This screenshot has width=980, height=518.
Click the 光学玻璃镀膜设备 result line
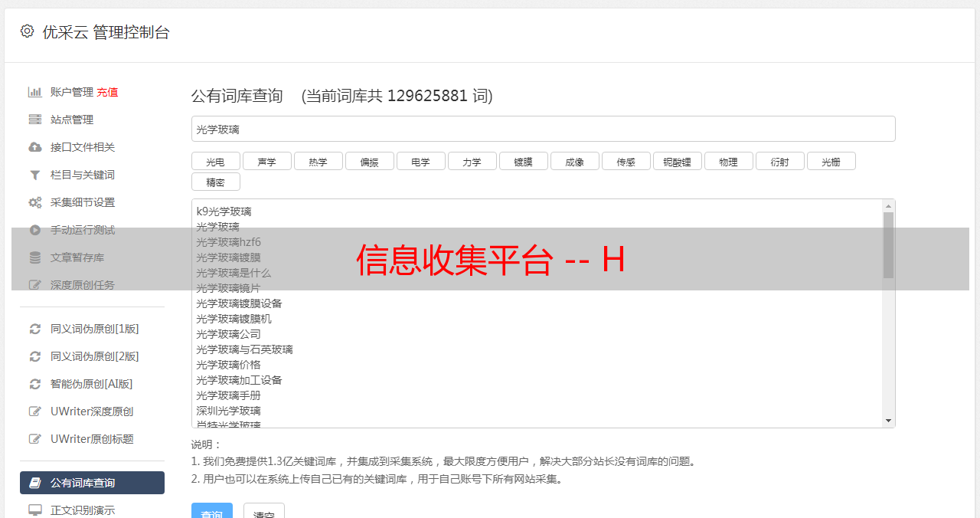pyautogui.click(x=239, y=303)
